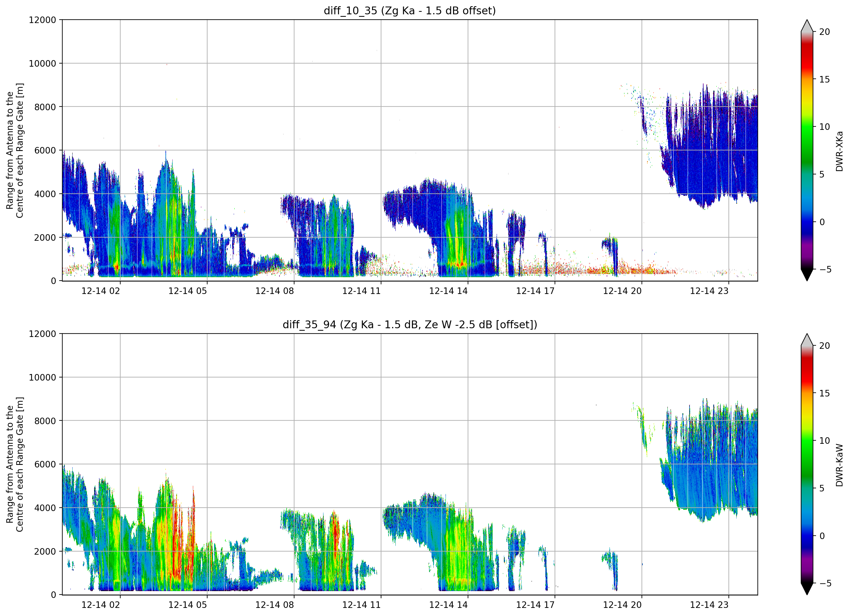Click the '12-14 11' tick under bottom plot
Viewport: 850px width, 616px height.
coord(362,605)
